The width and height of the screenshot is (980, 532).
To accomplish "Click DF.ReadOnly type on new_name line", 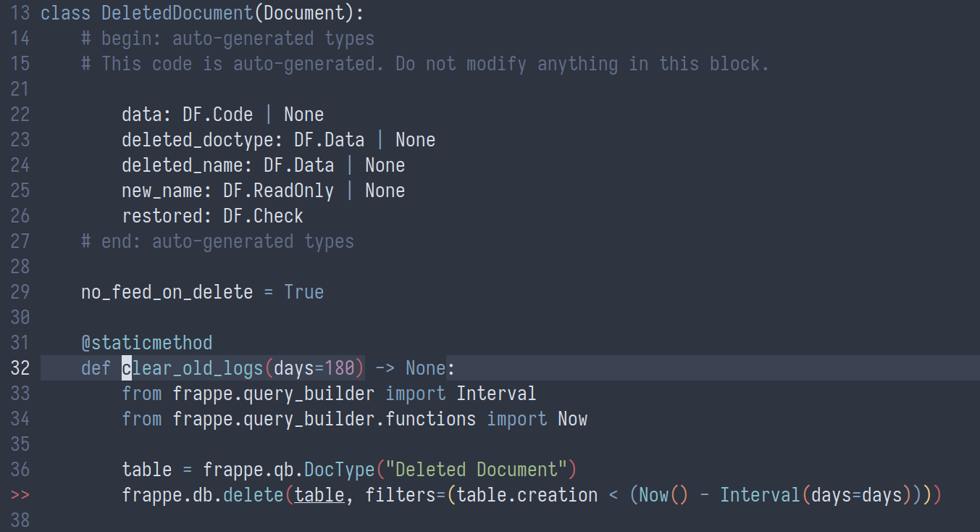I will 278,191.
